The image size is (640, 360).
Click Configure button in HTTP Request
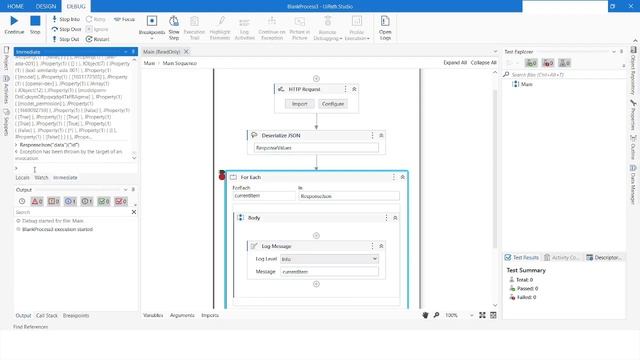coord(333,104)
